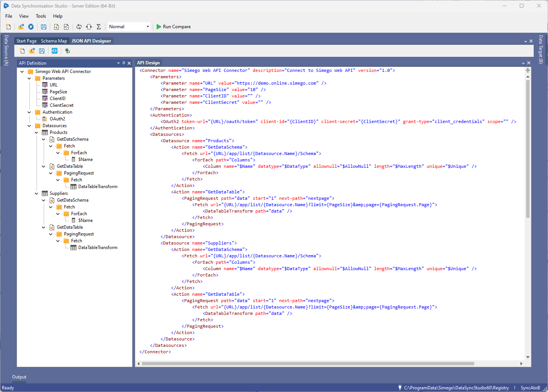
Task: Switch to the Schema Map tab
Action: (x=54, y=41)
